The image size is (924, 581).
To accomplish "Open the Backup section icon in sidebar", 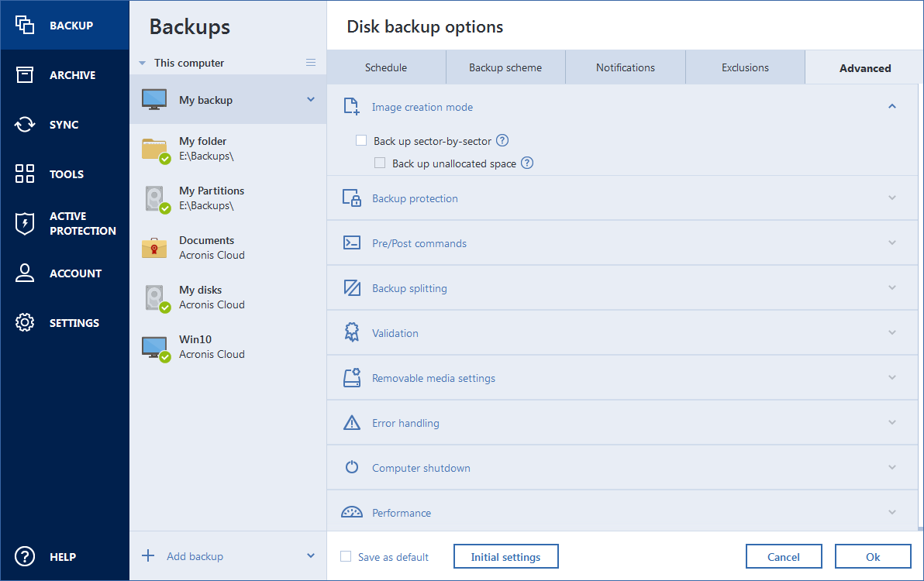I will [x=24, y=25].
